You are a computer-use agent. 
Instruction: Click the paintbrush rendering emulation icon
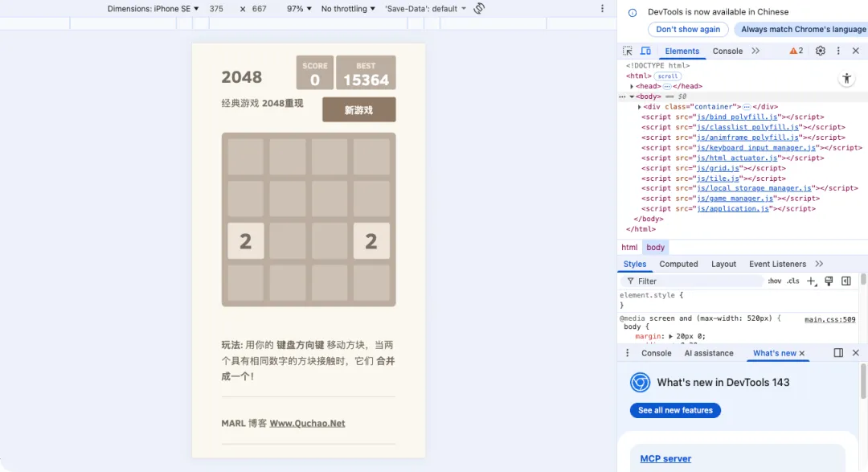[x=829, y=281]
